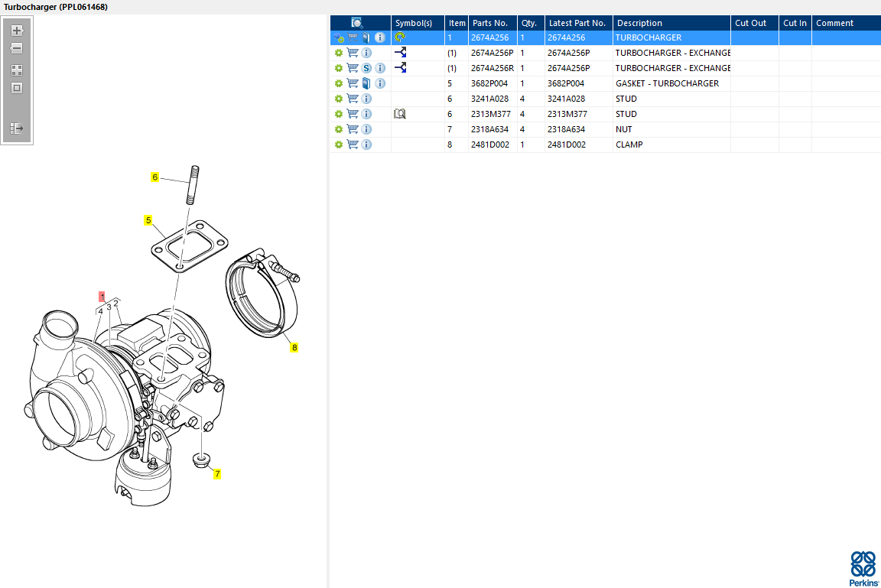The width and height of the screenshot is (881, 588).
Task: Add stud 2313M377 to cart
Action: 353,113
